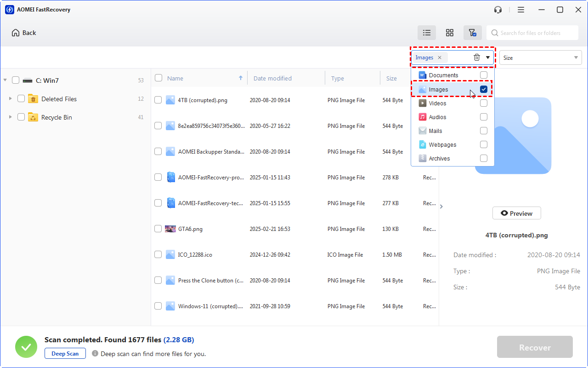
Task: Click the C: Win7 drive icon
Action: click(28, 80)
